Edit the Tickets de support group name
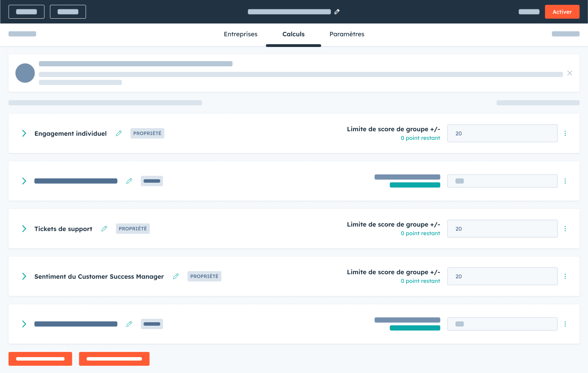Screen dimensions: 588x373 104,229
